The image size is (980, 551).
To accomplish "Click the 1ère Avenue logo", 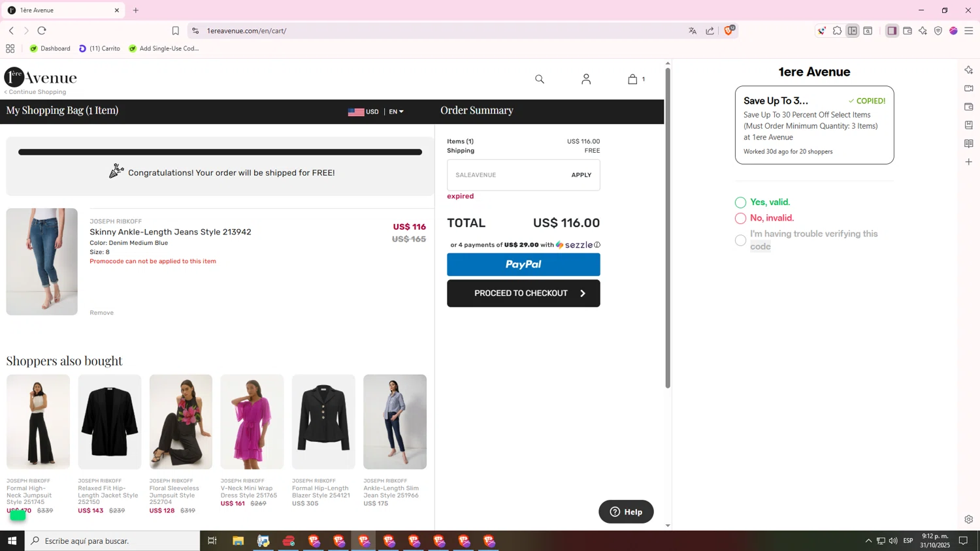I will click(41, 77).
